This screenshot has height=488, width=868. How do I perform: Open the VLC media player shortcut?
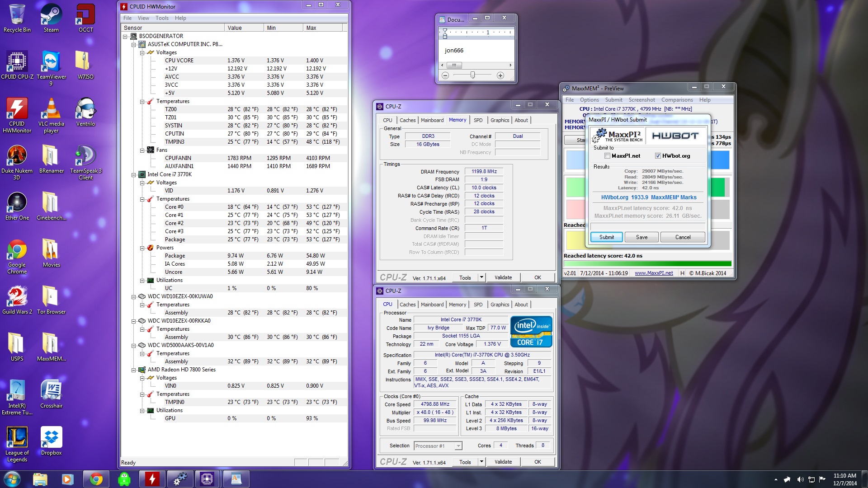point(51,115)
